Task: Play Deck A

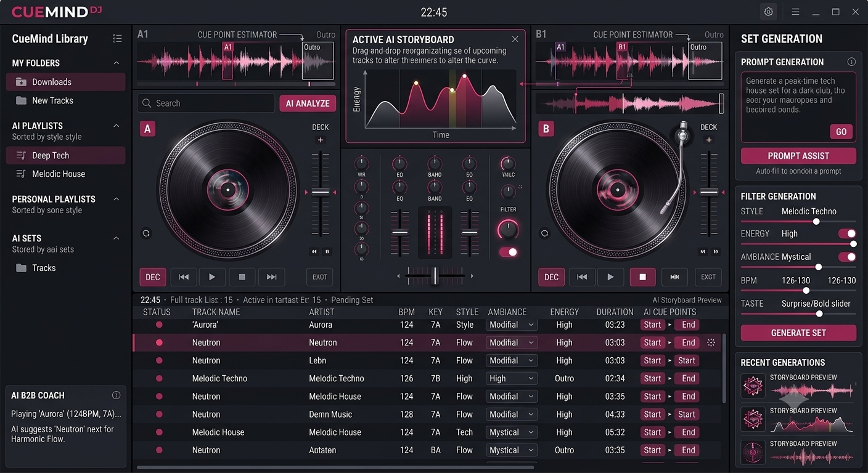Action: 212,277
